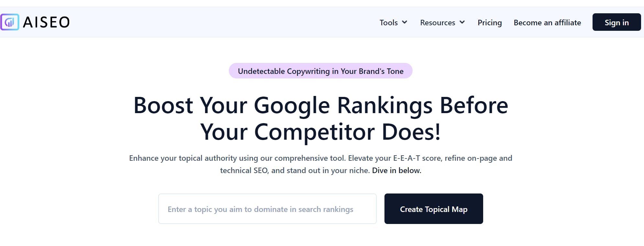Expand the chevron next to Tools
Screen dimensions: 644x246
click(x=405, y=22)
